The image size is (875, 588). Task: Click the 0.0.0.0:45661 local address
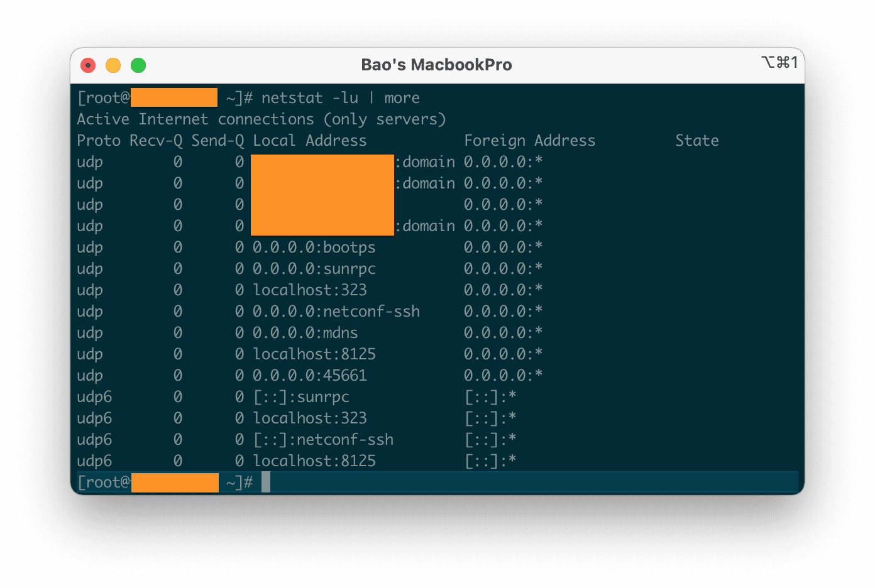coord(309,376)
